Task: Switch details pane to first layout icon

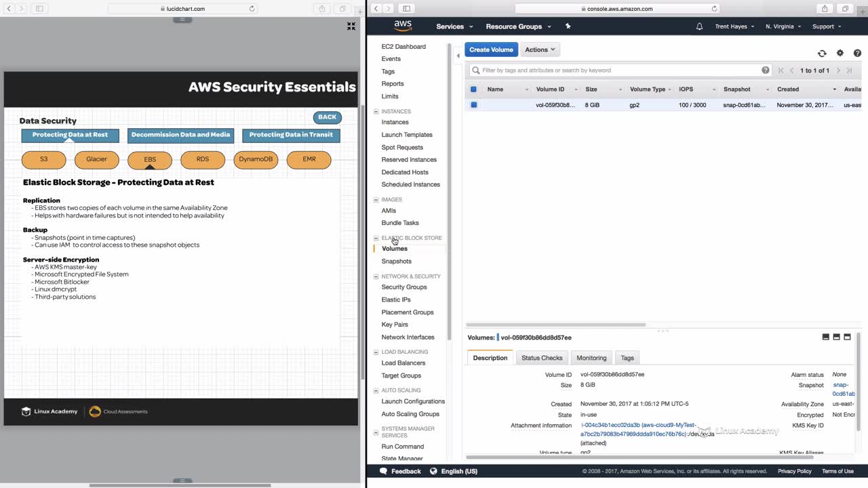Action: click(x=825, y=337)
